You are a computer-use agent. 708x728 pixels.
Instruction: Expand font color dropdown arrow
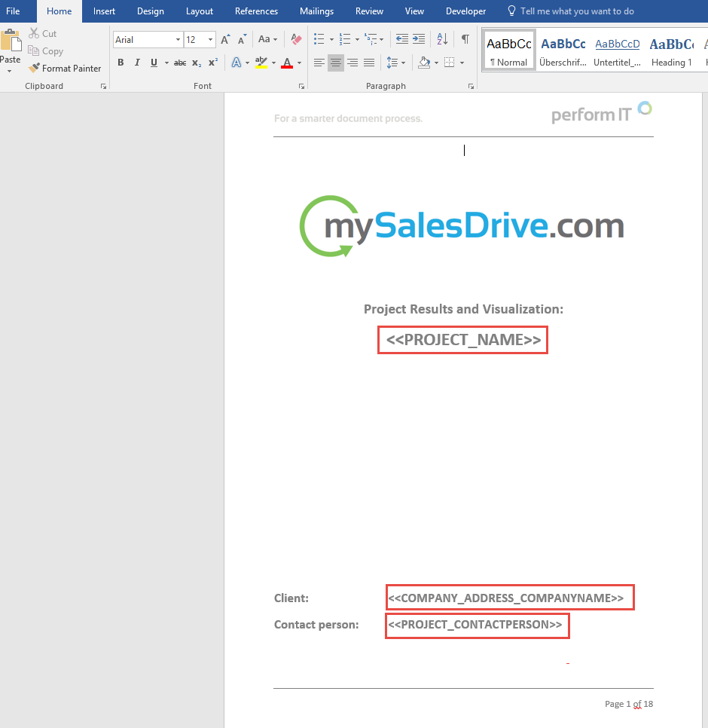click(x=299, y=63)
